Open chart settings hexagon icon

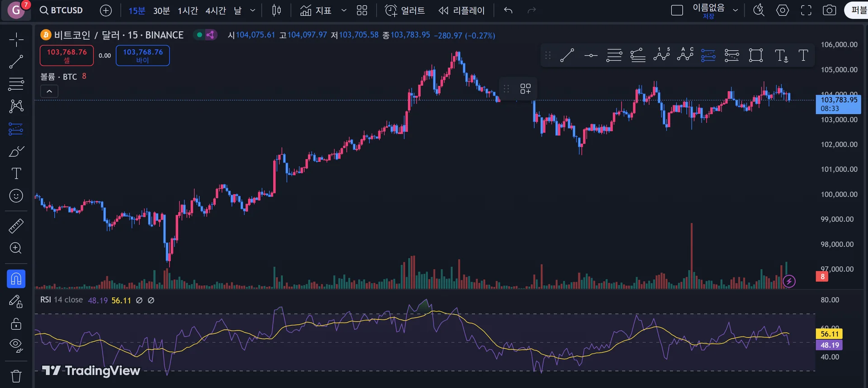783,10
